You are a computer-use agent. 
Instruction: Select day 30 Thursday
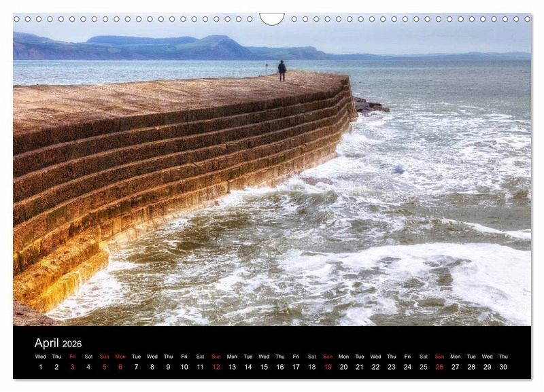[503, 367]
